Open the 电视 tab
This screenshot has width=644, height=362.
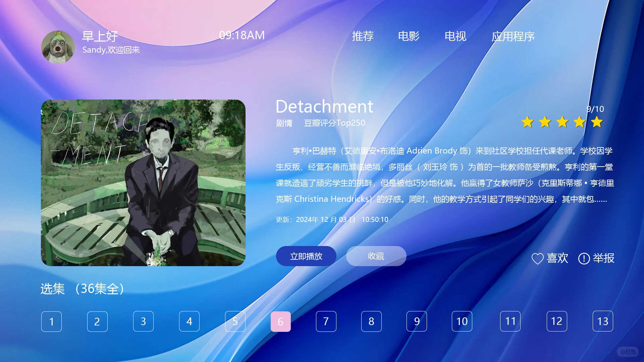click(455, 36)
